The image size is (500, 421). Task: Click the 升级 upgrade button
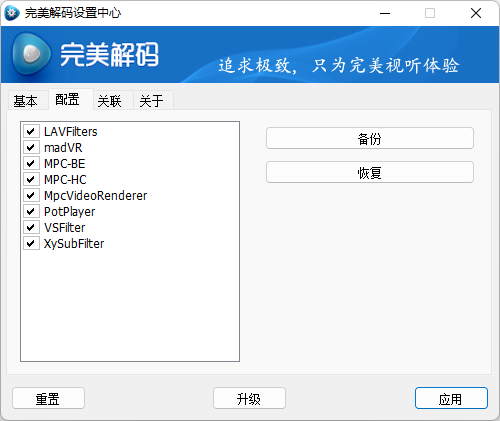(249, 398)
